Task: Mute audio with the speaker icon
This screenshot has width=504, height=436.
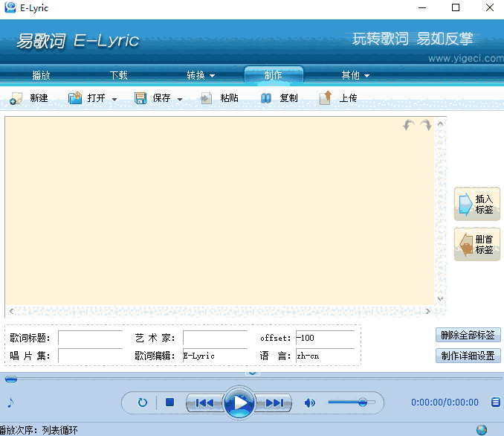Action: (x=309, y=403)
